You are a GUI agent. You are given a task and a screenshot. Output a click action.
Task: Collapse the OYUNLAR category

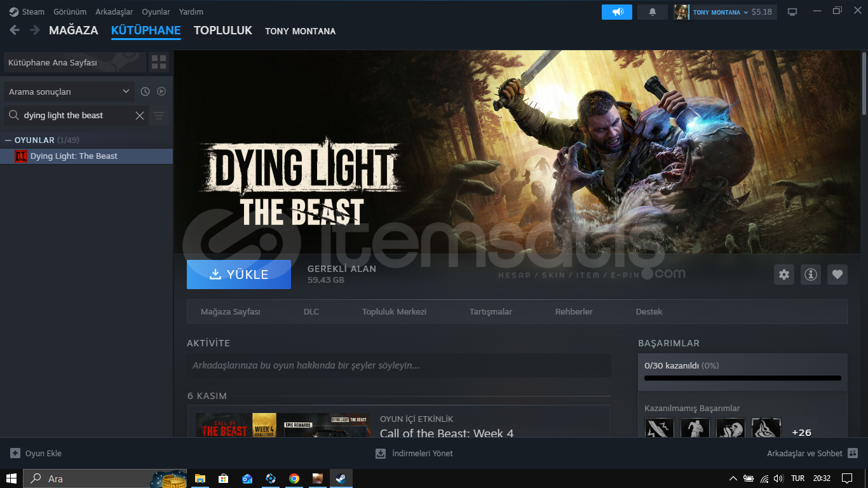click(x=8, y=140)
